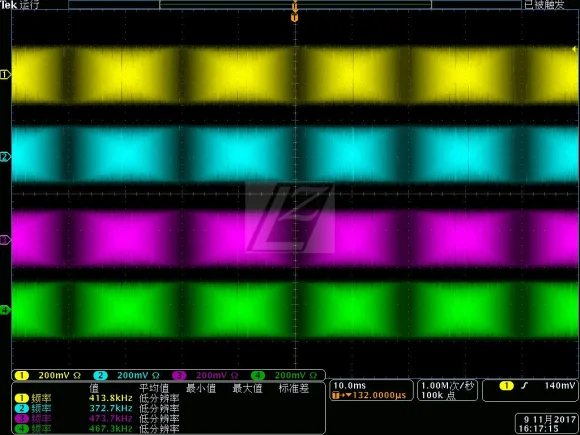Image resolution: width=580 pixels, height=435 pixels.
Task: Click measurement badge 2 in frequency table
Action: pos(21,408)
